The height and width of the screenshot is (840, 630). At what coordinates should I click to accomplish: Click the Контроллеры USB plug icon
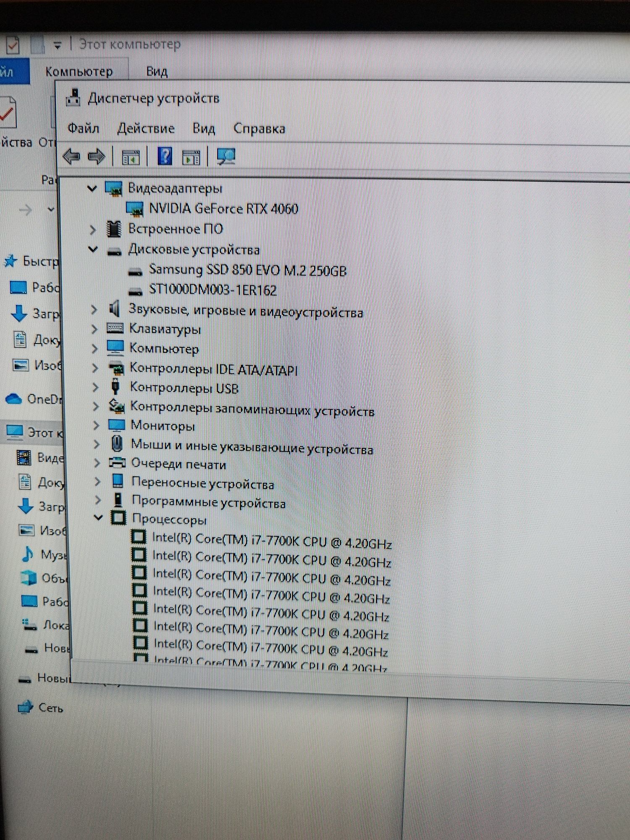[x=116, y=387]
